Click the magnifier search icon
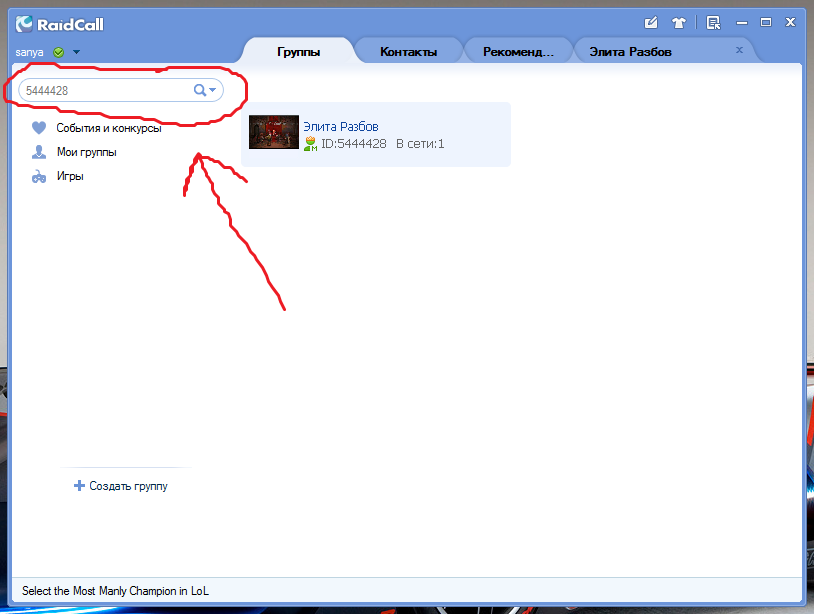This screenshot has height=614, width=814. coord(199,90)
